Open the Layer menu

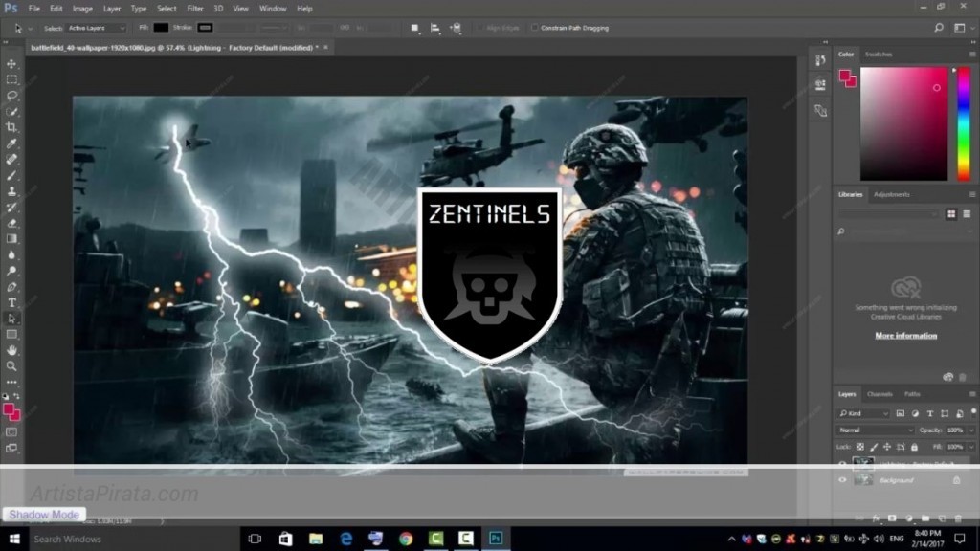click(x=112, y=9)
